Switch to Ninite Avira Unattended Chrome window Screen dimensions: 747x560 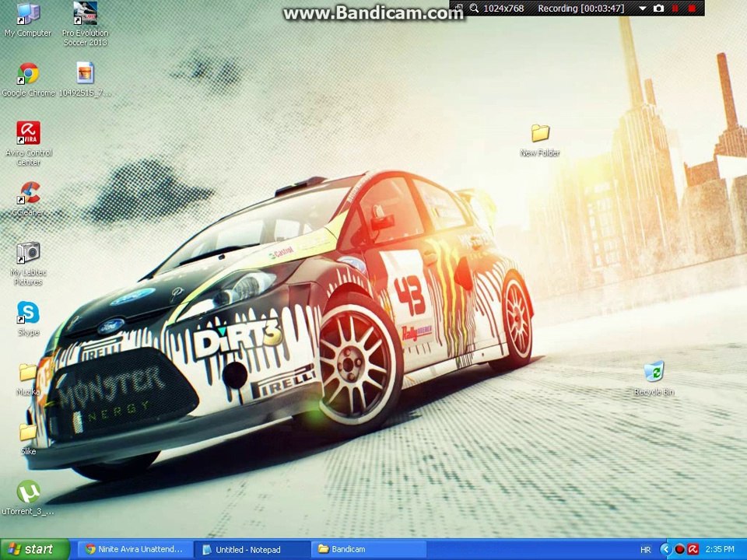pos(135,549)
